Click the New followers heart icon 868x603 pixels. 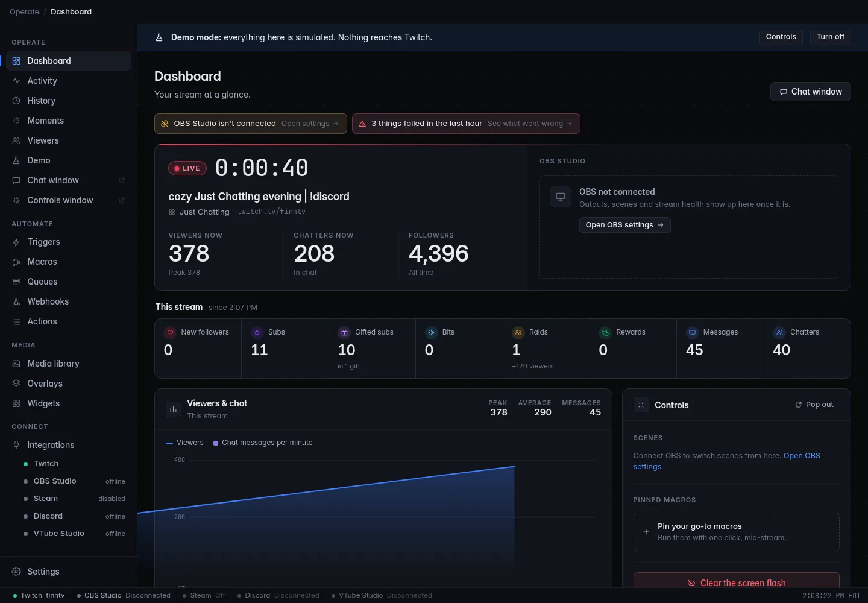point(170,332)
